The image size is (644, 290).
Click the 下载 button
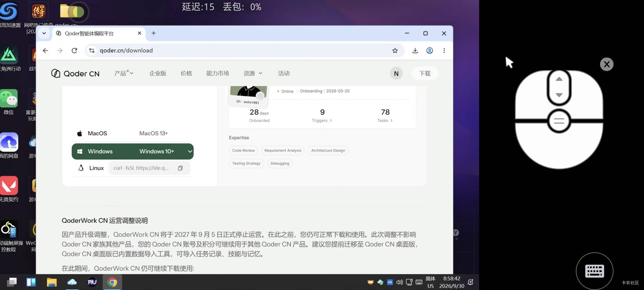click(425, 73)
